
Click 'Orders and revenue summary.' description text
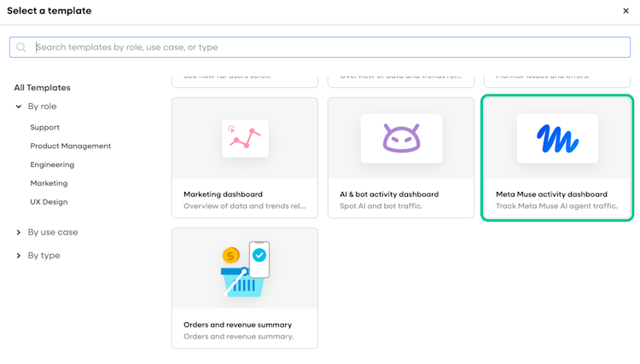238,337
